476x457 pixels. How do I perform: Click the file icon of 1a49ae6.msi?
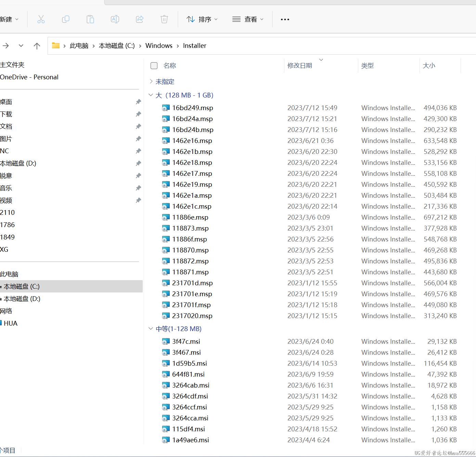click(x=166, y=440)
